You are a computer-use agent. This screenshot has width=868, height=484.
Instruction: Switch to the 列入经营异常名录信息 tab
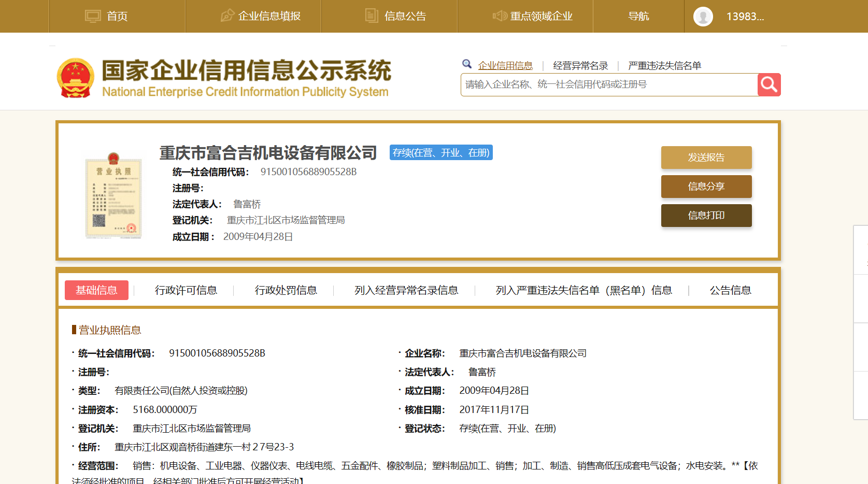click(x=406, y=290)
